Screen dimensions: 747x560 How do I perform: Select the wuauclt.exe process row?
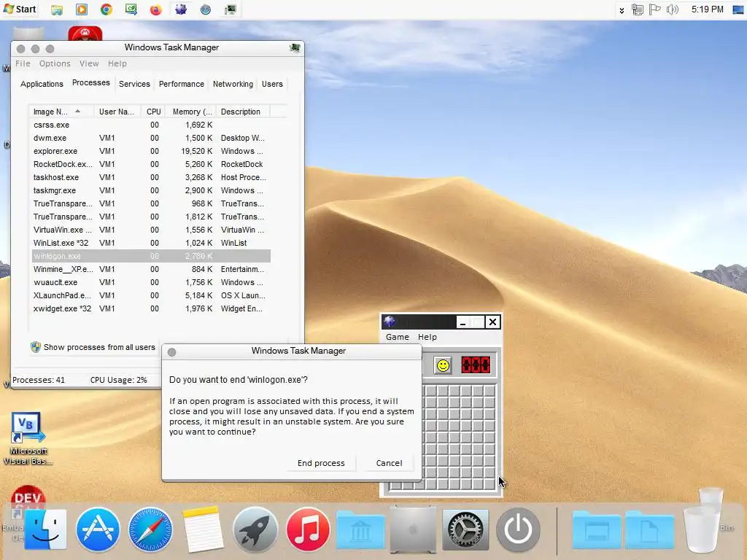click(x=151, y=282)
